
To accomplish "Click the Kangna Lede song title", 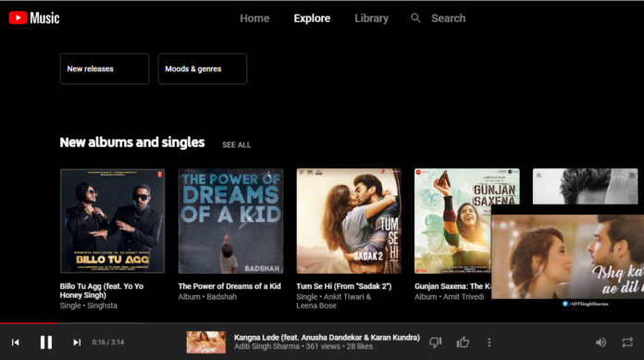I will tap(327, 337).
